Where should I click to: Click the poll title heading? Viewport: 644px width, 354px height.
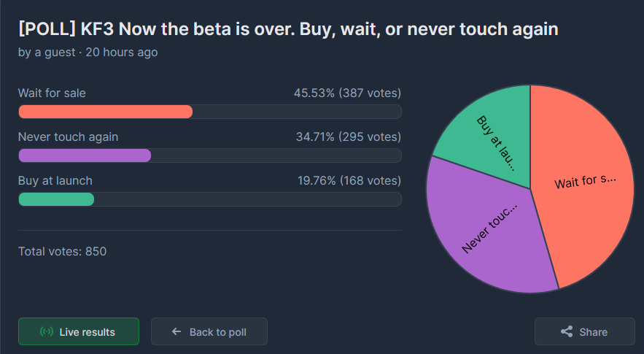pos(288,30)
